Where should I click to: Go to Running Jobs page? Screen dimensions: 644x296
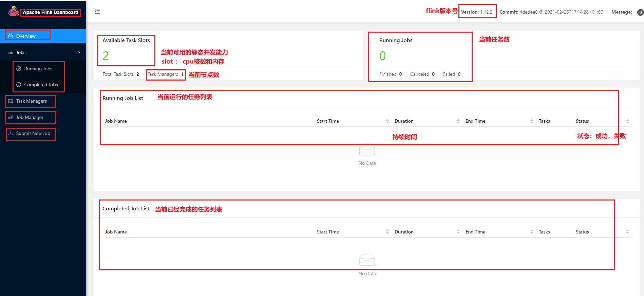43,69
